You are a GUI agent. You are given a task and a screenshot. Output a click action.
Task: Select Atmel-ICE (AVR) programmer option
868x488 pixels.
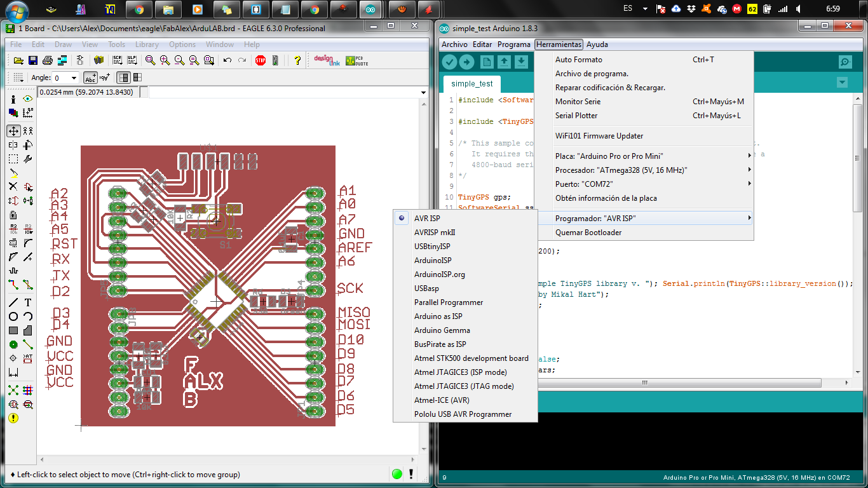pos(466,400)
